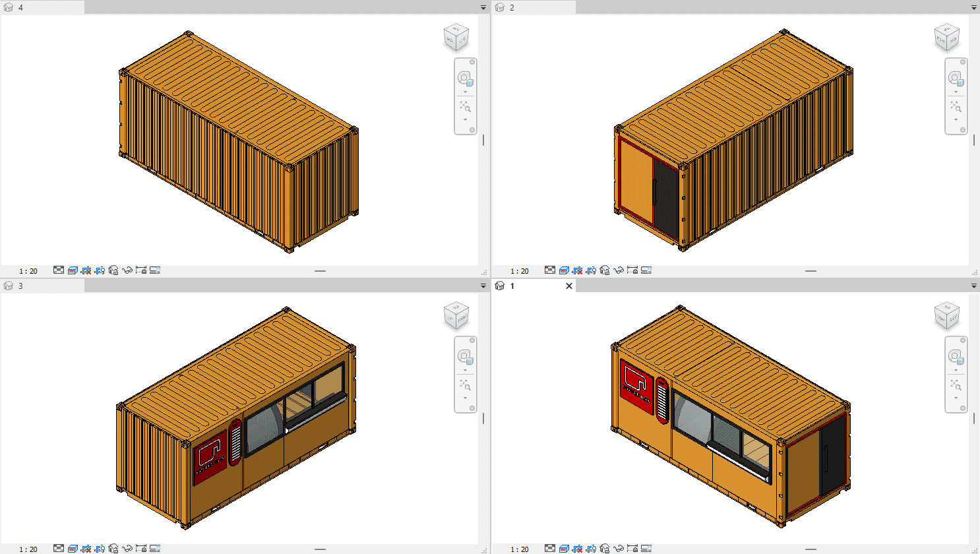
Task: Click the ViewCube in view 1
Action: 947,316
